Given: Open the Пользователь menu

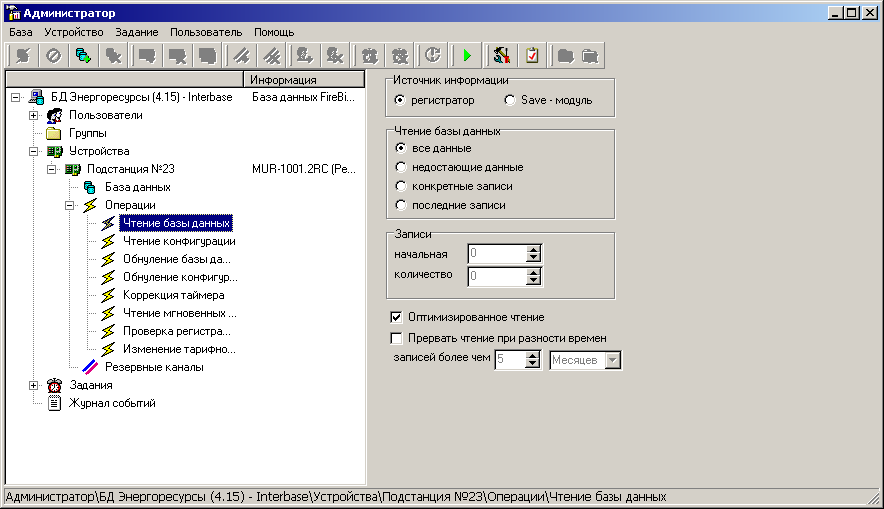Looking at the screenshot, I should (x=206, y=32).
